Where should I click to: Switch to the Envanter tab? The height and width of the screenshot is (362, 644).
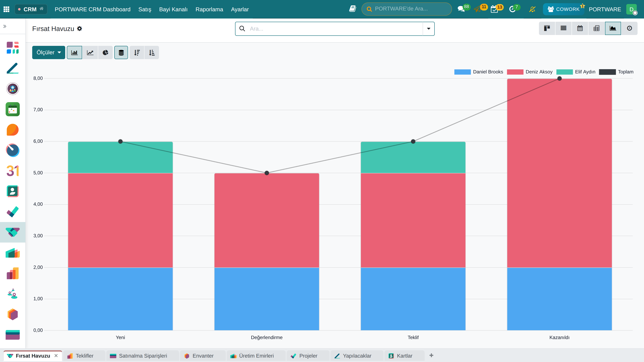202,356
